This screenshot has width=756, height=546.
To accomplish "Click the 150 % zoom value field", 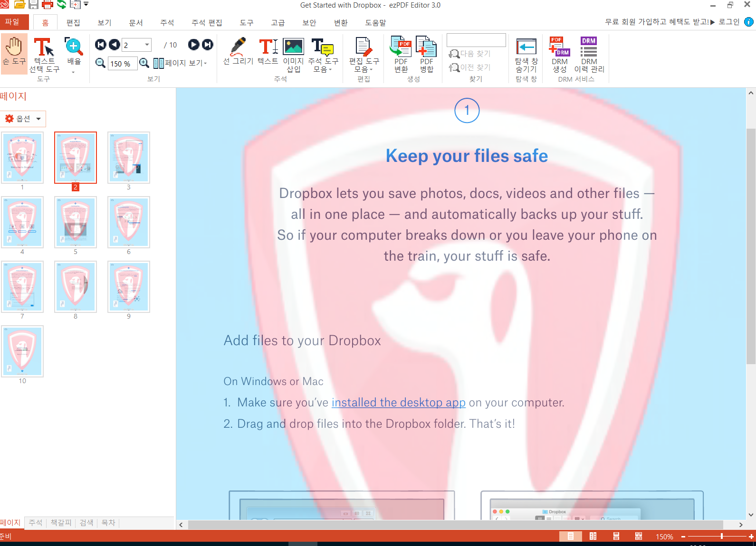I will (x=123, y=64).
